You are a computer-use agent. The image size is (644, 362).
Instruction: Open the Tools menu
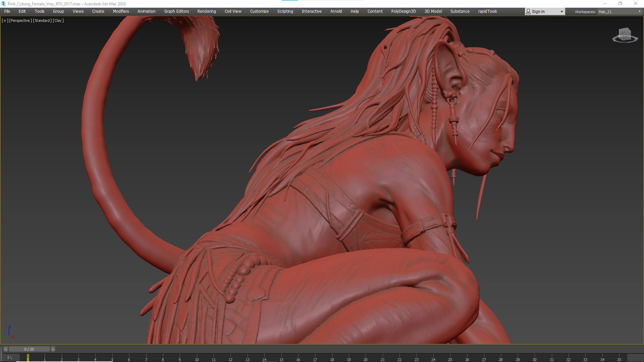coord(40,11)
